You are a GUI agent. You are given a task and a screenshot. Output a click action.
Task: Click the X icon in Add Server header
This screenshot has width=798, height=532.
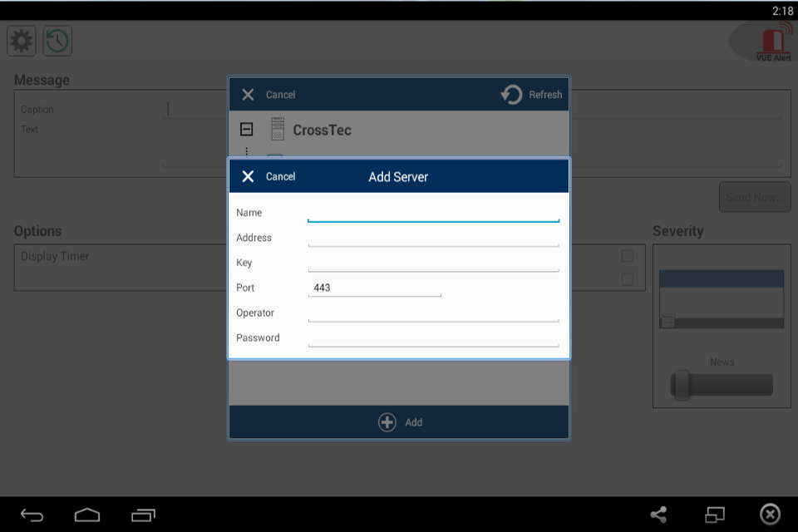coord(248,176)
